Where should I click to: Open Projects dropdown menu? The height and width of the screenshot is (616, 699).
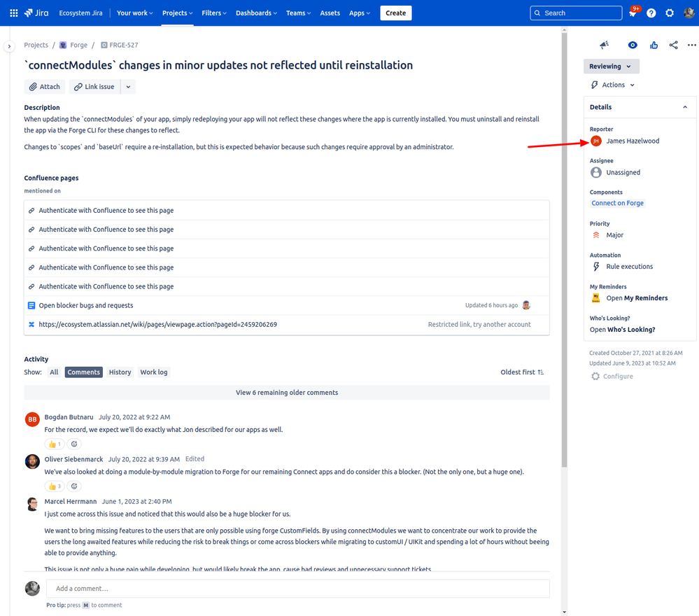(x=178, y=13)
